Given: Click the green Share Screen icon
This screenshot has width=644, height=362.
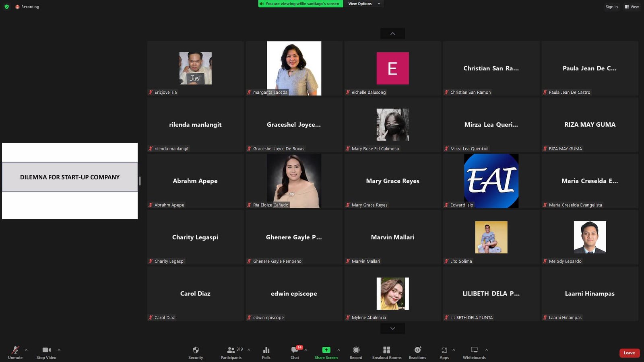Looking at the screenshot, I should [x=326, y=350].
